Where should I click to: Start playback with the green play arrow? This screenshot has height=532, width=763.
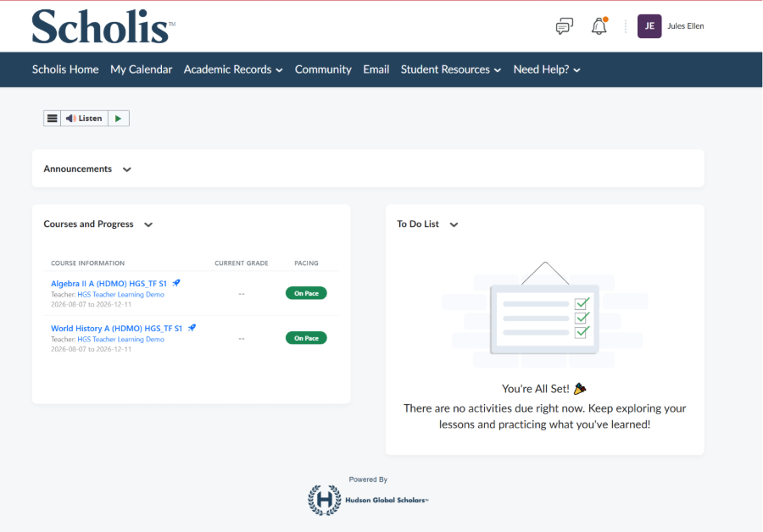click(x=118, y=118)
